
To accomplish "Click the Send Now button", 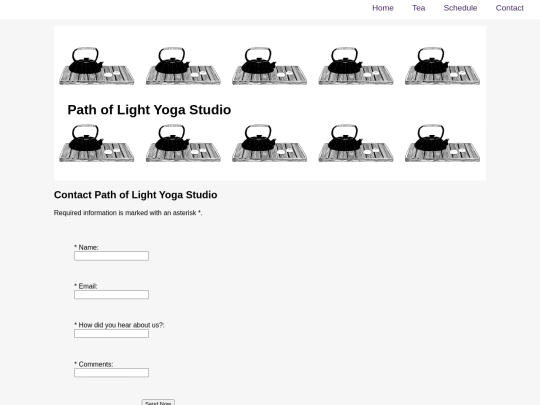I will (158, 402).
